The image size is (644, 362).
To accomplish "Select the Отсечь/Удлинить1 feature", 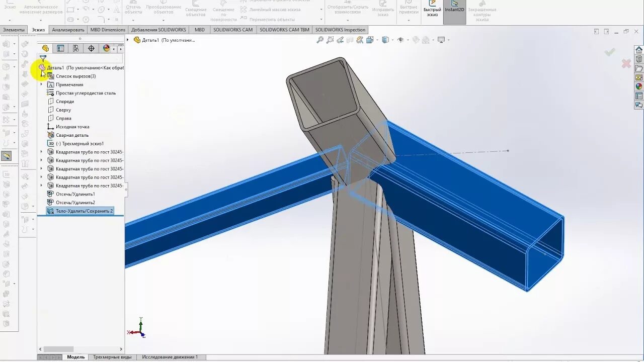I will (75, 194).
